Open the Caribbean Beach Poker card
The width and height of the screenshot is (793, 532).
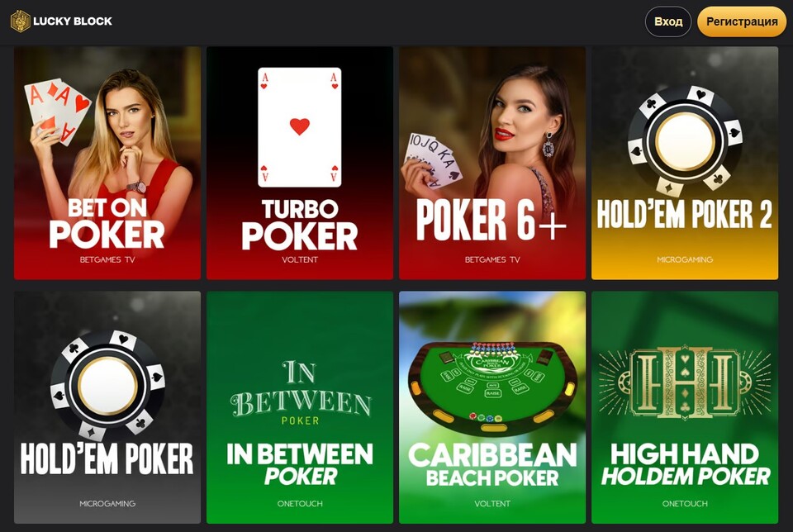point(492,407)
